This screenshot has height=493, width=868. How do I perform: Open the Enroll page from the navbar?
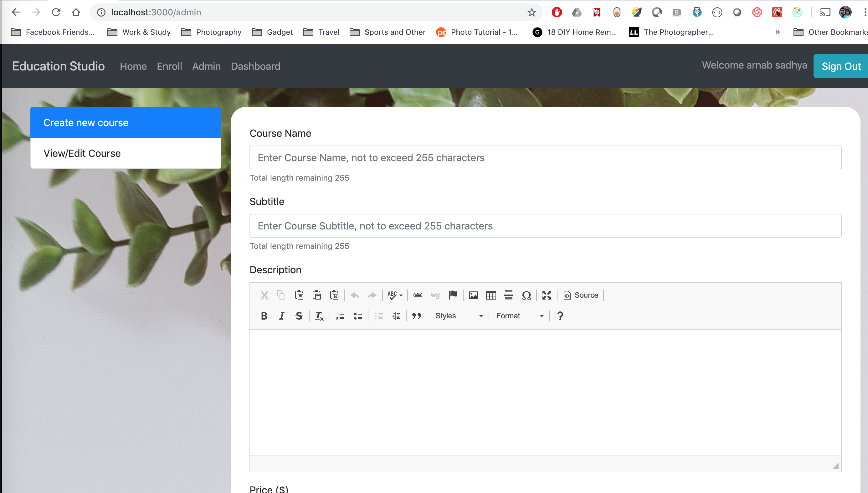[169, 66]
